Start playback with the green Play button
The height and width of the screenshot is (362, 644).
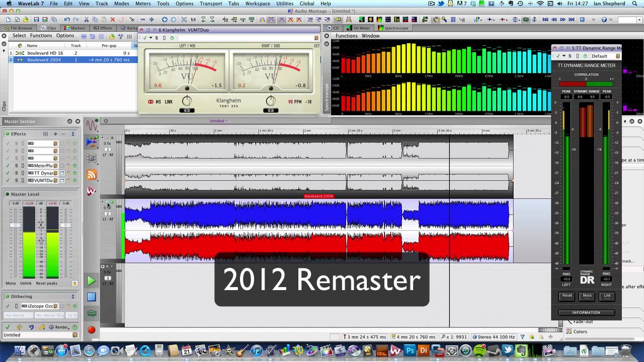click(x=92, y=281)
